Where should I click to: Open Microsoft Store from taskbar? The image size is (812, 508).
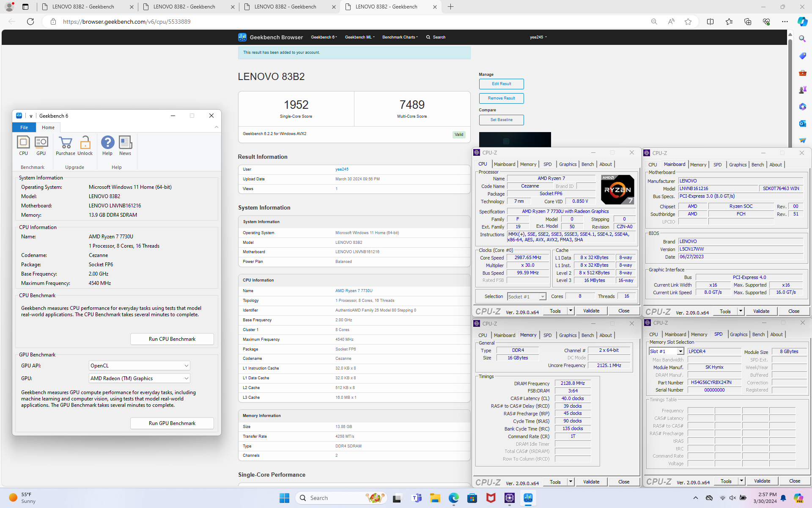click(x=472, y=498)
